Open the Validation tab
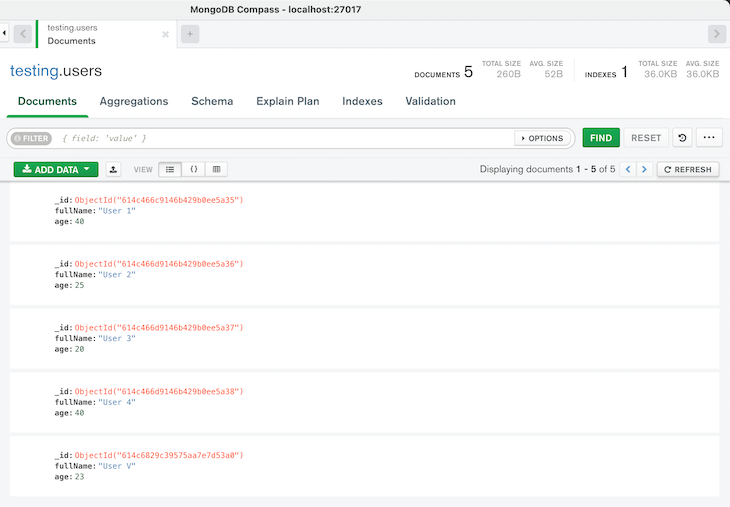 [x=431, y=101]
